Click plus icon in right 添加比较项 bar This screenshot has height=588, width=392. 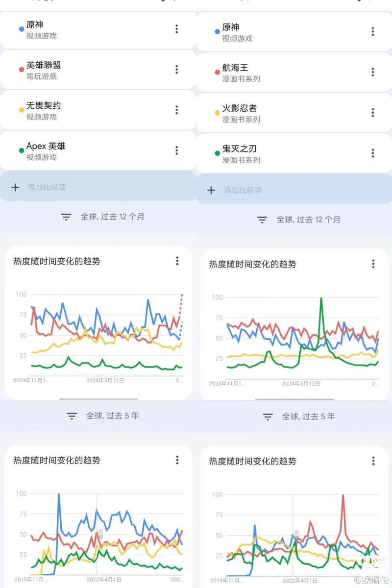click(x=211, y=190)
